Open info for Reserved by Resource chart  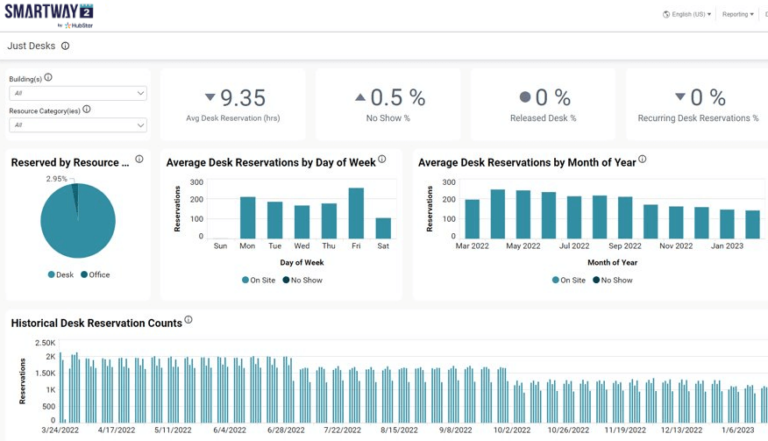pyautogui.click(x=139, y=159)
